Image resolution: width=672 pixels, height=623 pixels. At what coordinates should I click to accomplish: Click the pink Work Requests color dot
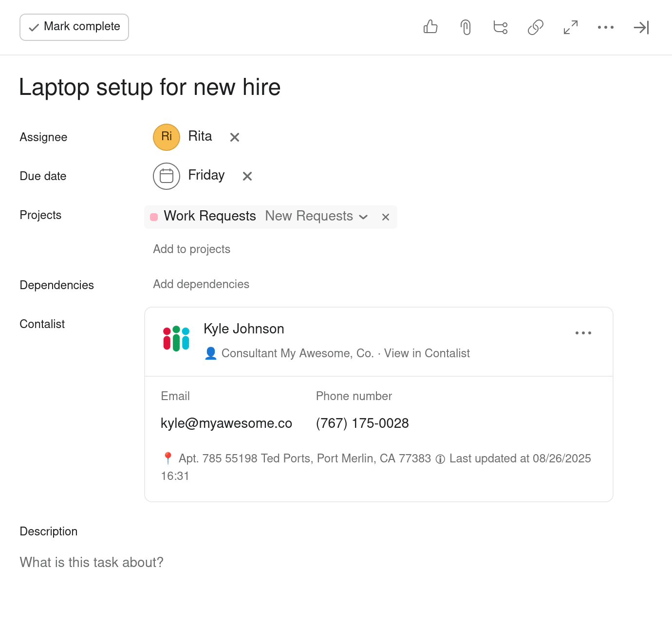tap(154, 217)
